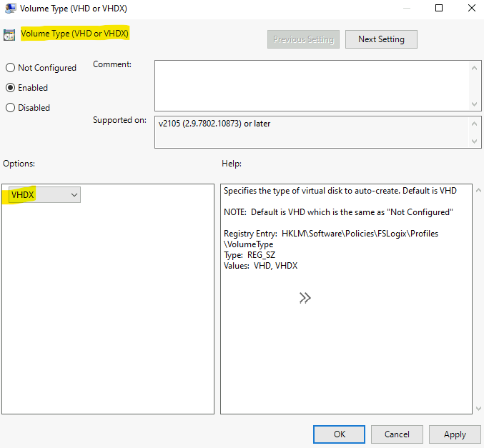Screen dimensions: 484x448
Task: Click the Apply button
Action: pyautogui.click(x=455, y=434)
